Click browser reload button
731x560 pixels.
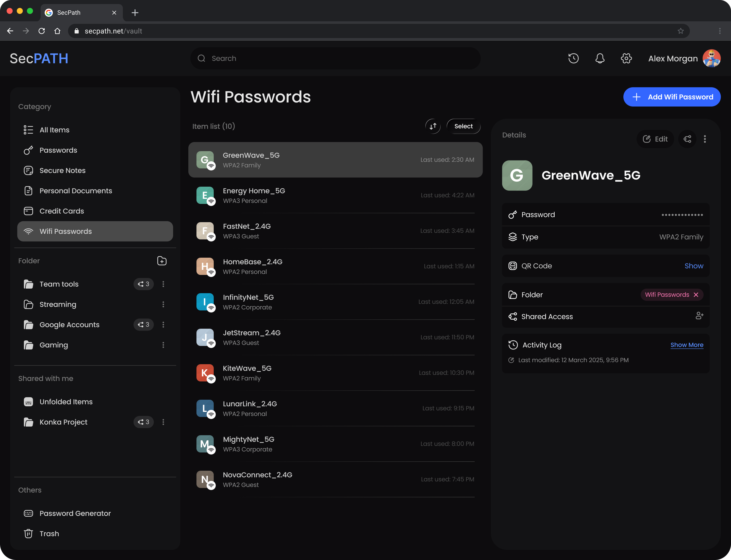42,31
